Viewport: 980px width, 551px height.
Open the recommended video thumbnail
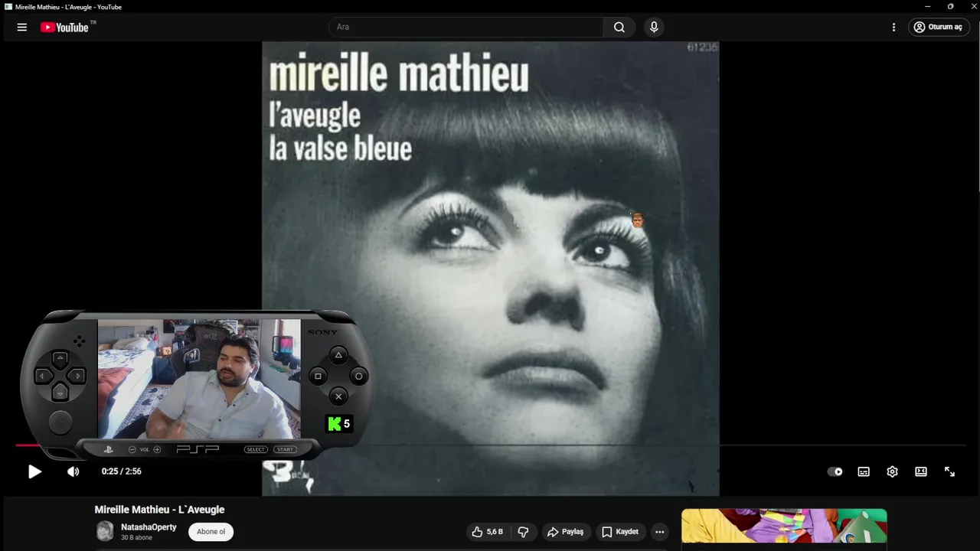click(x=784, y=526)
